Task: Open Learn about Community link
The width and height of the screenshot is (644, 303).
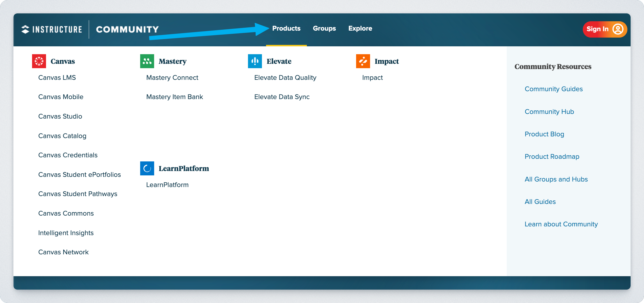Action: coord(561,224)
